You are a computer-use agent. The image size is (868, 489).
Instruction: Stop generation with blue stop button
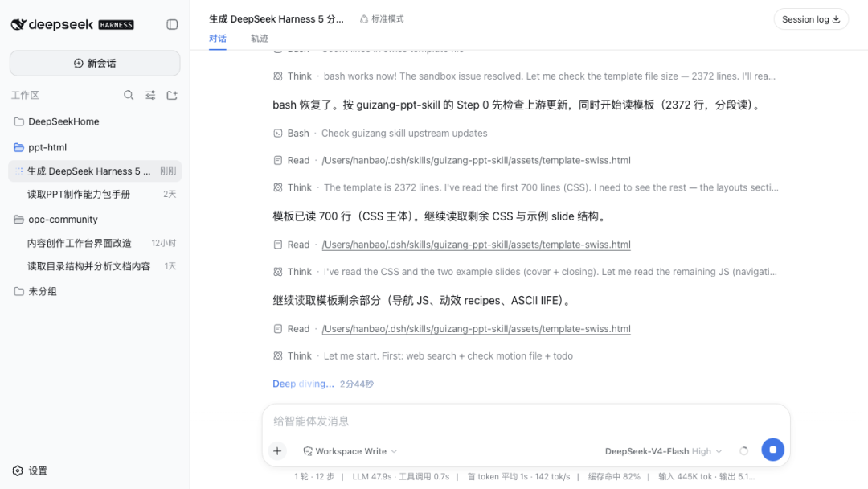click(773, 450)
